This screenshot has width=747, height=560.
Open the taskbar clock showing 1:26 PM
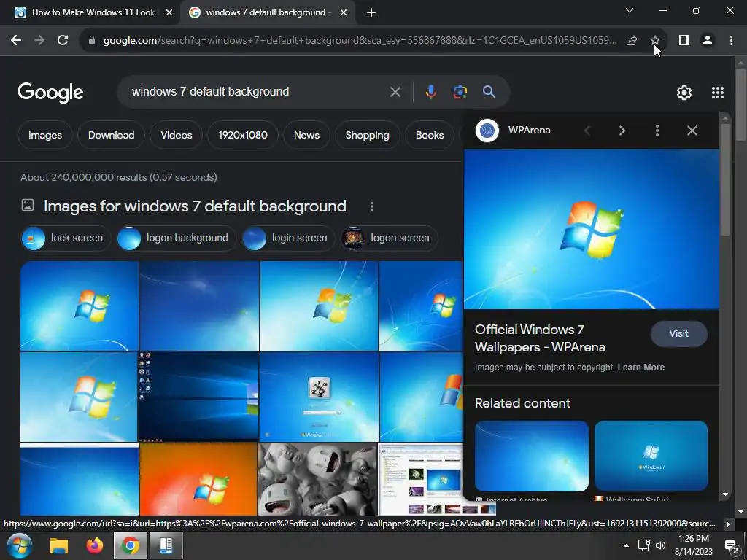[x=693, y=545]
